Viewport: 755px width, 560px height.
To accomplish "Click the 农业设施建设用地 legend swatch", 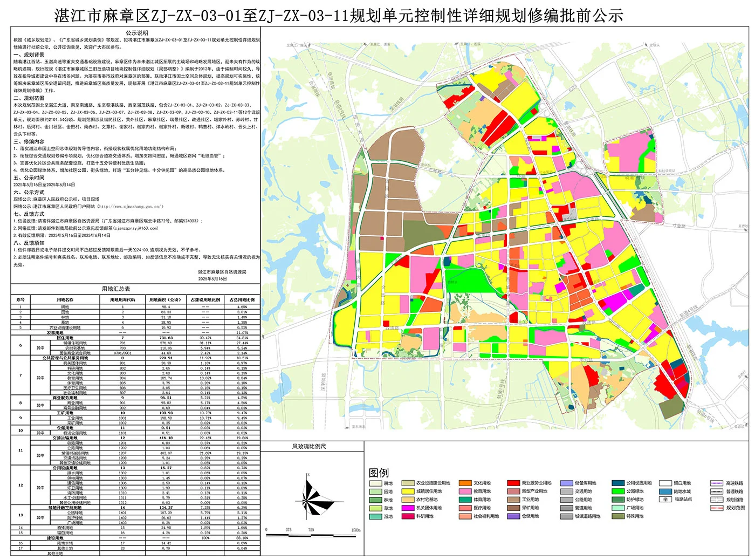I will [408, 483].
